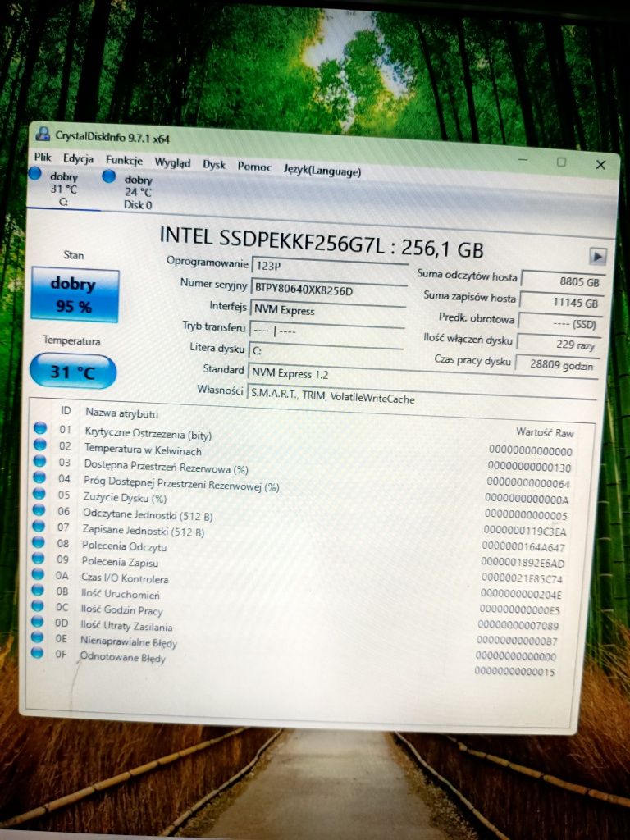
Task: Click the 31 °C temperature button
Action: [x=73, y=371]
